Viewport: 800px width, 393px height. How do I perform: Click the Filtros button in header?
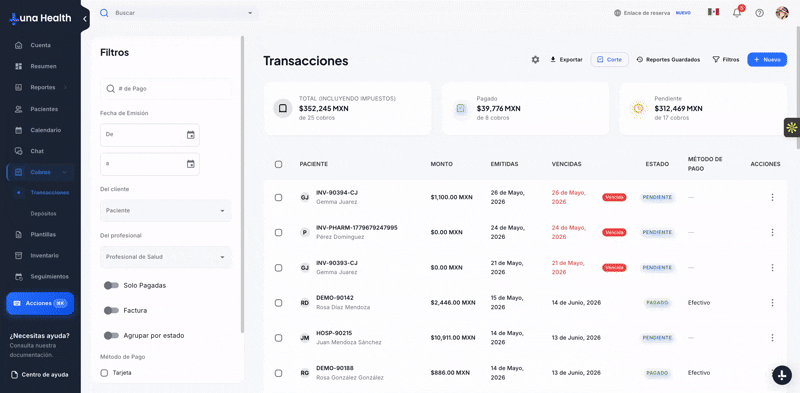point(726,60)
